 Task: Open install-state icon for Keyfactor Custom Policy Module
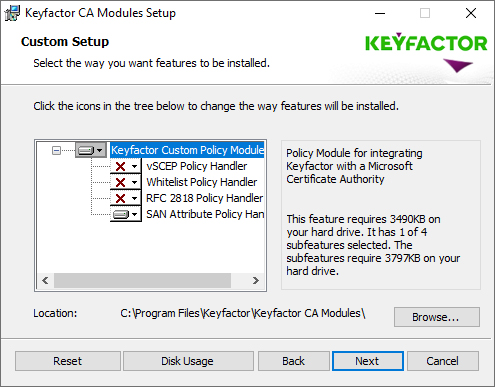click(x=91, y=150)
